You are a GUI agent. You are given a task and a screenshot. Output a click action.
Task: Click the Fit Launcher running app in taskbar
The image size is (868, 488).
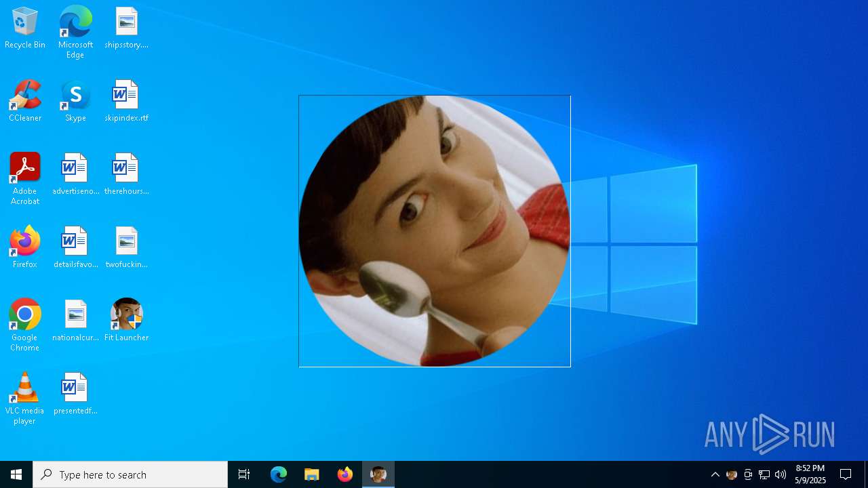378,474
